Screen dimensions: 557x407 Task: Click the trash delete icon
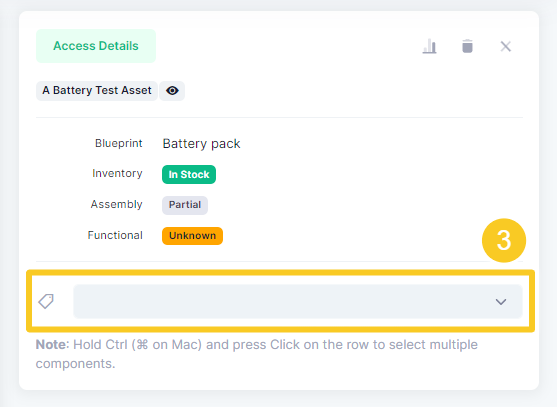tap(467, 46)
